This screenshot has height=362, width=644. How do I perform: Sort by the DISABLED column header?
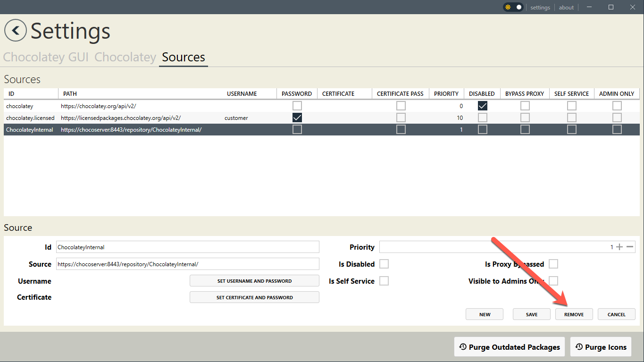(x=482, y=93)
